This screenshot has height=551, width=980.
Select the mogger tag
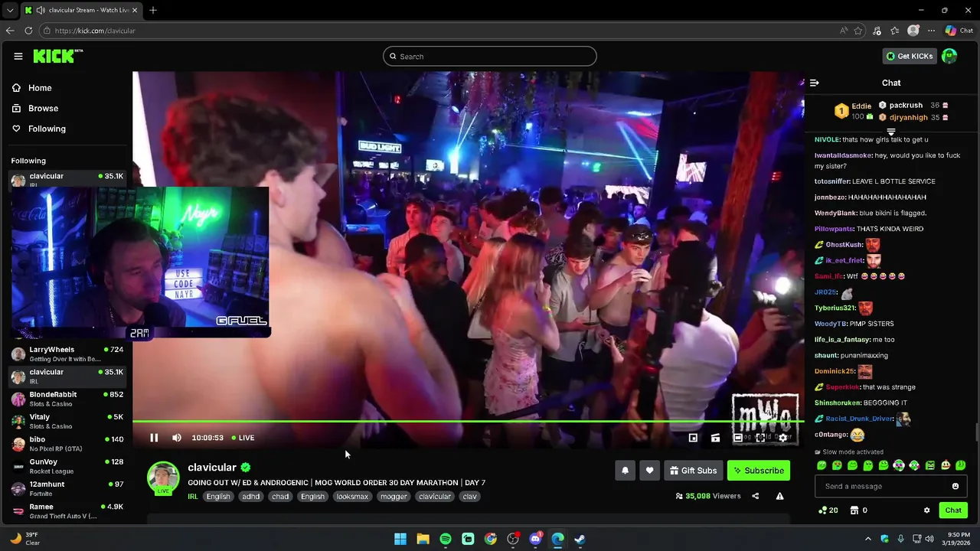tap(394, 497)
